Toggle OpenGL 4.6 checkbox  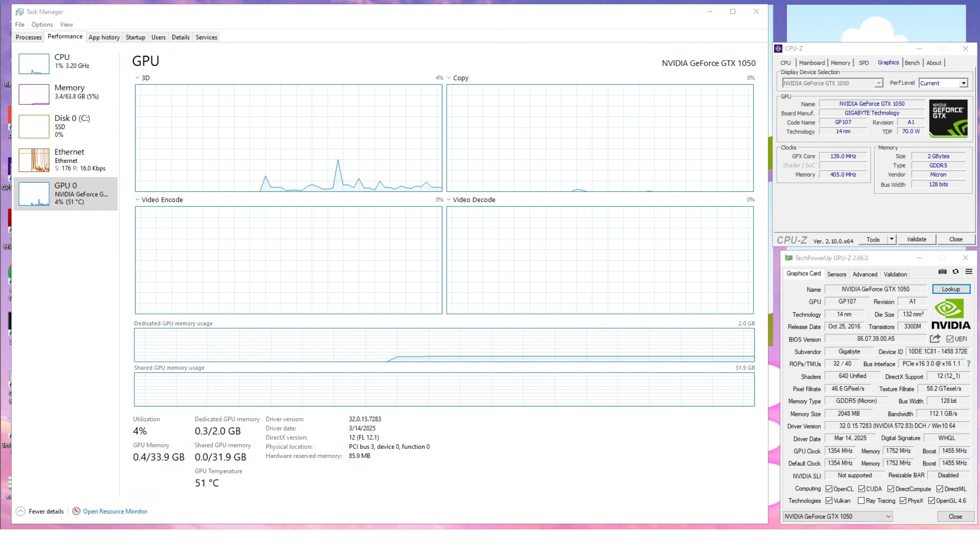[x=931, y=500]
